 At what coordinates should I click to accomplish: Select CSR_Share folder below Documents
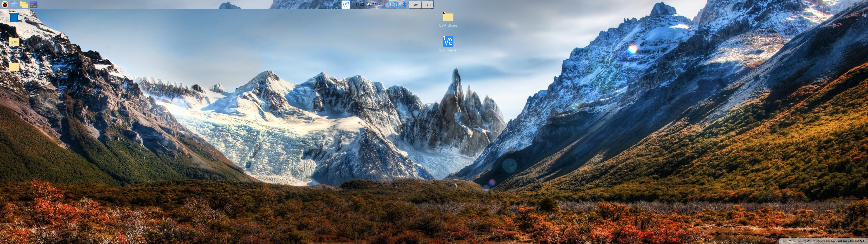pos(14,67)
